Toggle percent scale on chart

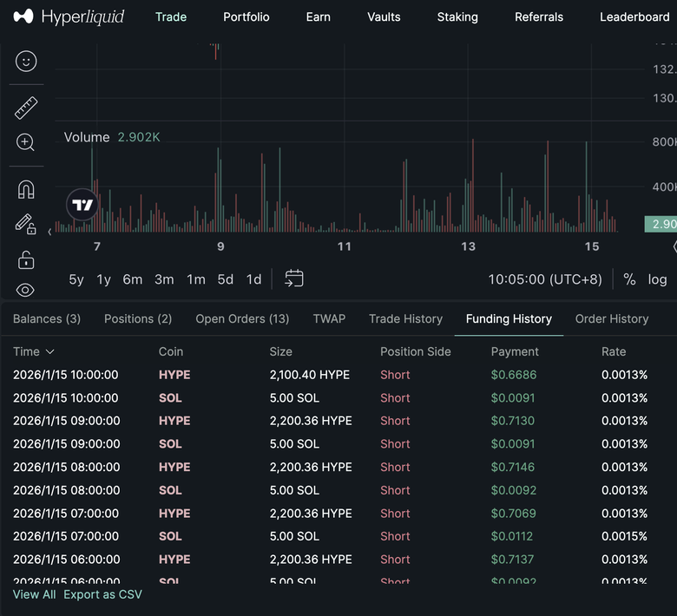click(629, 279)
